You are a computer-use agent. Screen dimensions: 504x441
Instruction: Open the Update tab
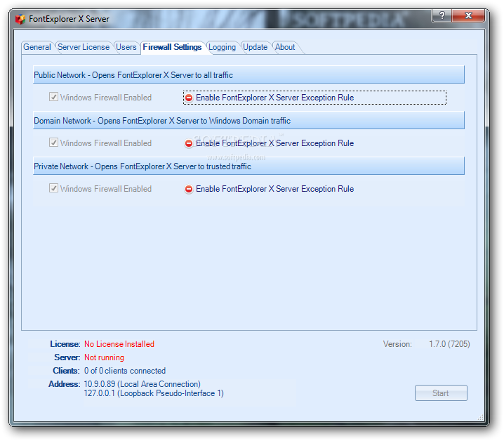(x=256, y=47)
